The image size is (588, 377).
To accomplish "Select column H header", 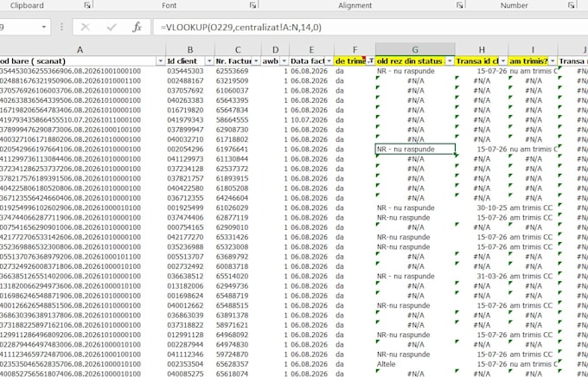I will [482, 49].
